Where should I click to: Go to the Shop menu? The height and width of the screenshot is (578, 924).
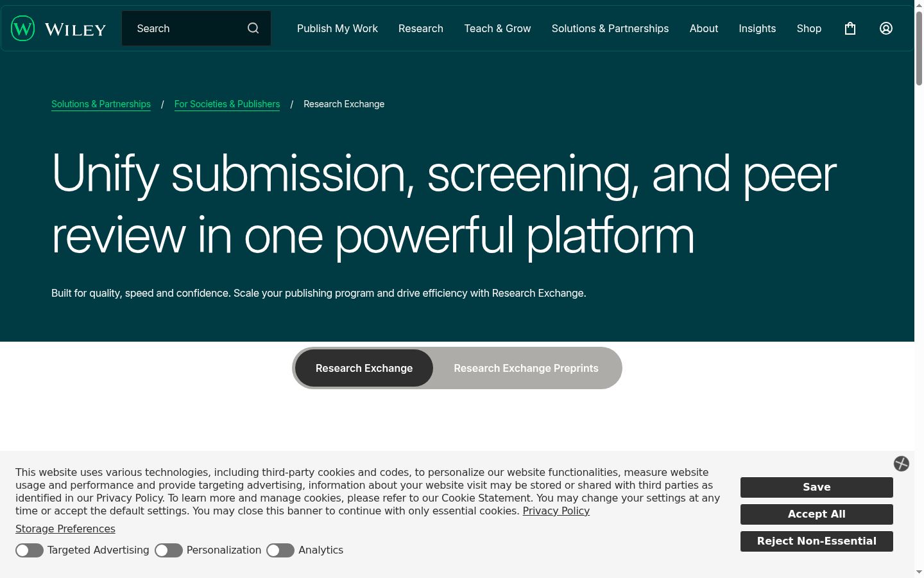pos(809,28)
